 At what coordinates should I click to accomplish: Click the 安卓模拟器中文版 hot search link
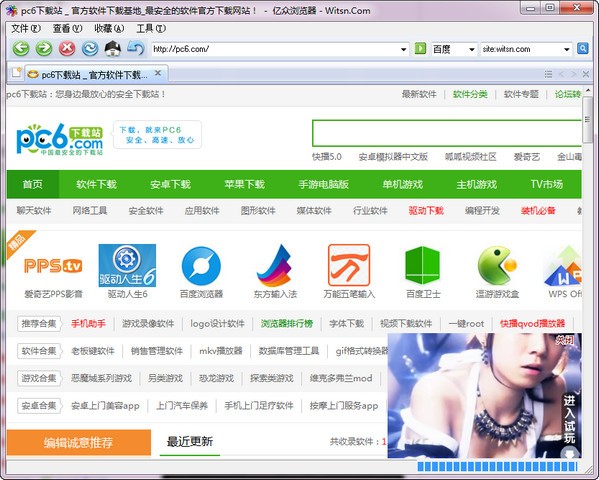(x=393, y=157)
